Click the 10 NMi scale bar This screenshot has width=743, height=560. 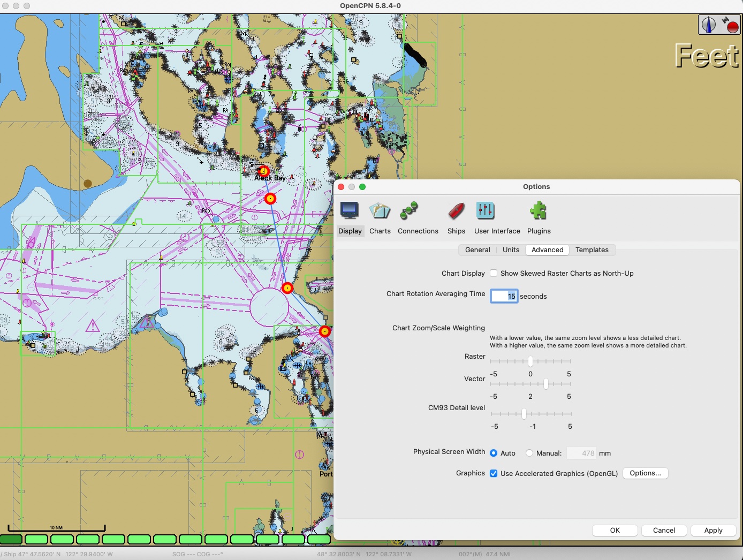tap(56, 528)
